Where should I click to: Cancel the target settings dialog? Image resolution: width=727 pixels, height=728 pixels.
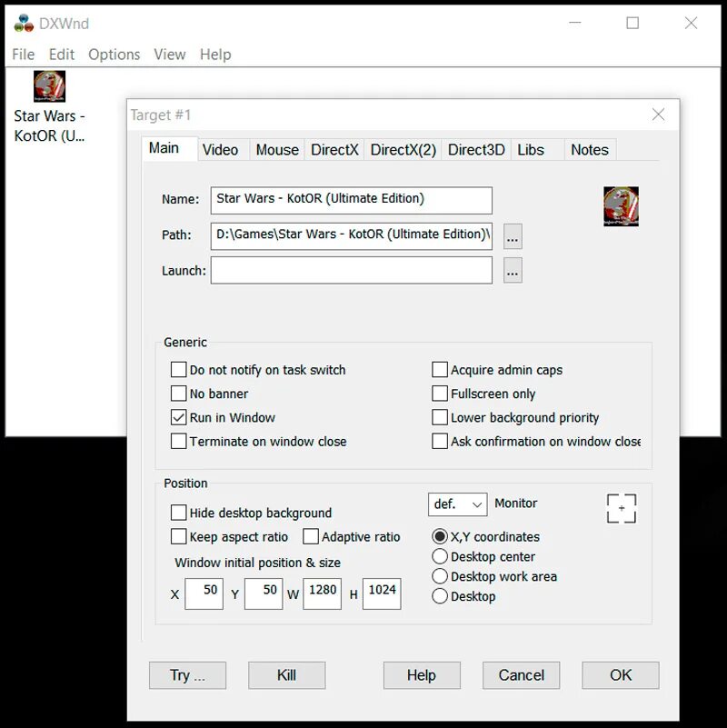click(x=521, y=675)
